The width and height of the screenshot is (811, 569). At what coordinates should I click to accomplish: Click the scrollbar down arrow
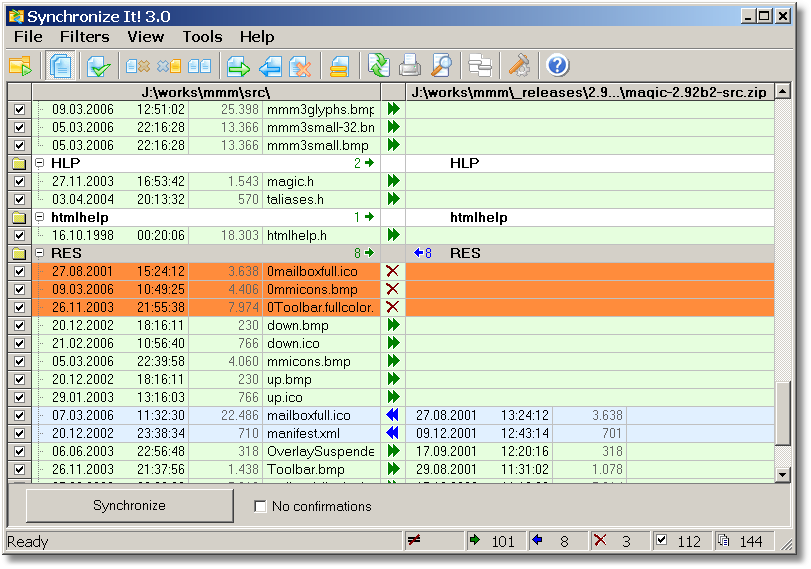tap(784, 474)
